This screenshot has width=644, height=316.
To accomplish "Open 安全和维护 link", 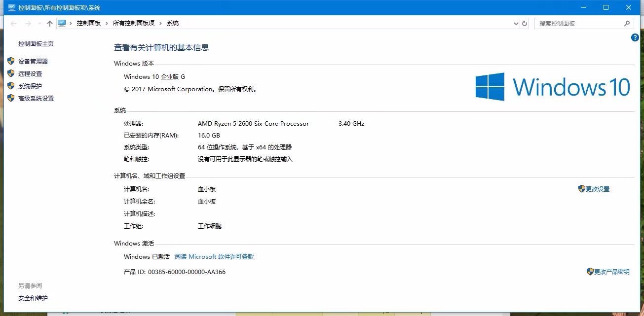I will coord(33,298).
